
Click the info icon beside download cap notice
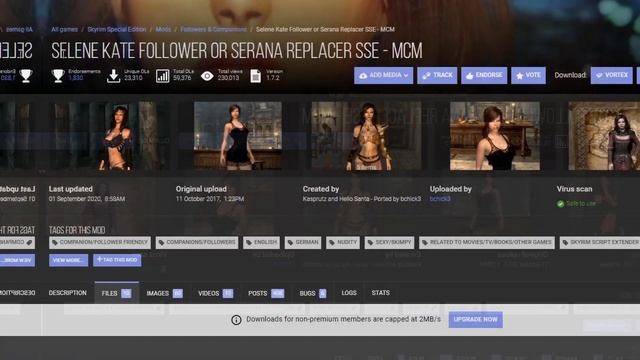(x=236, y=320)
